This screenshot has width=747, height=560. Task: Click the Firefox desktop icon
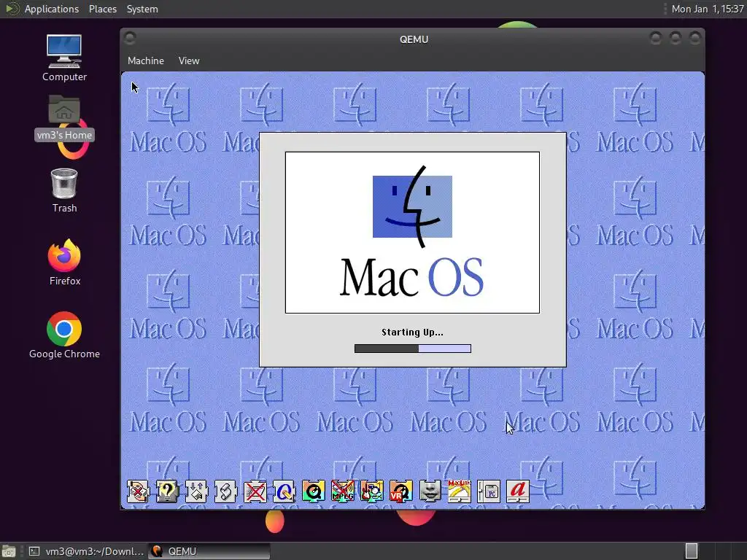64,262
